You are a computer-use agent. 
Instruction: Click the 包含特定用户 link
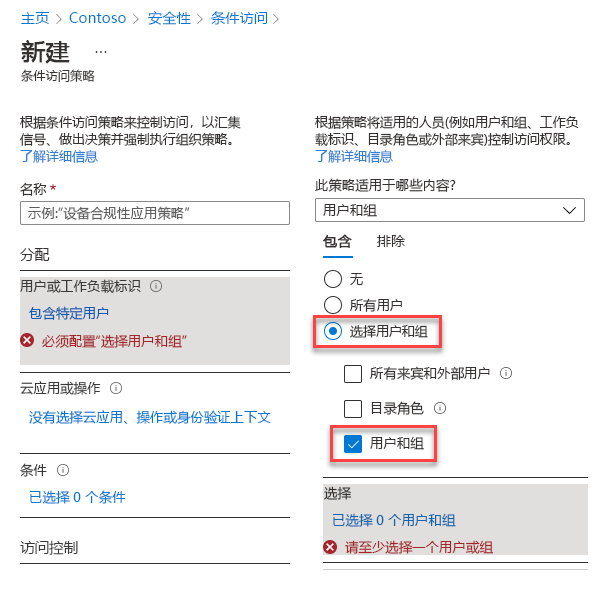click(69, 313)
